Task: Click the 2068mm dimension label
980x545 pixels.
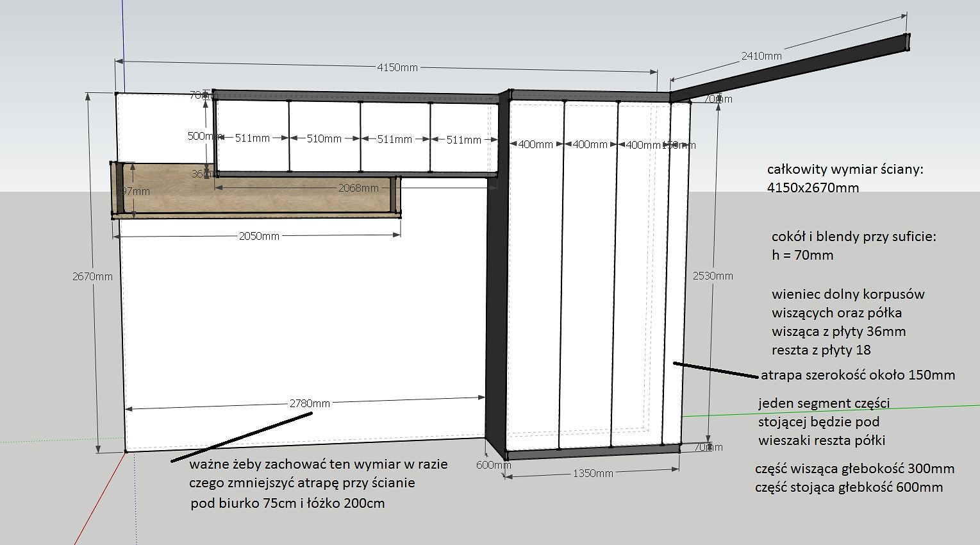Action: tap(358, 188)
